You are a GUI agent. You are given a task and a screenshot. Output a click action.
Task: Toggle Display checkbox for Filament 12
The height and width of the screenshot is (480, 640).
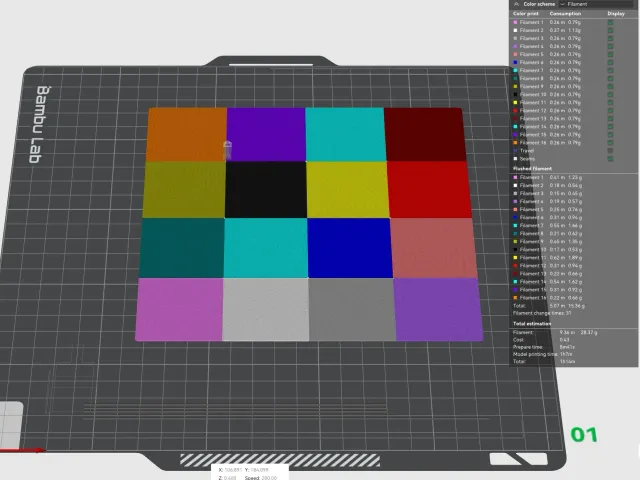click(610, 111)
